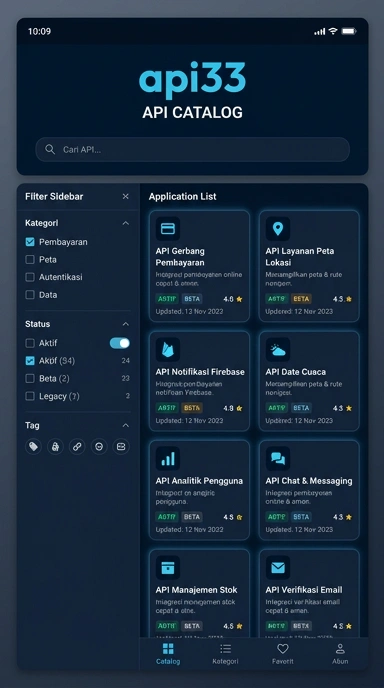384x688 pixels.
Task: Close the Filter Sidebar with X
Action: [126, 196]
